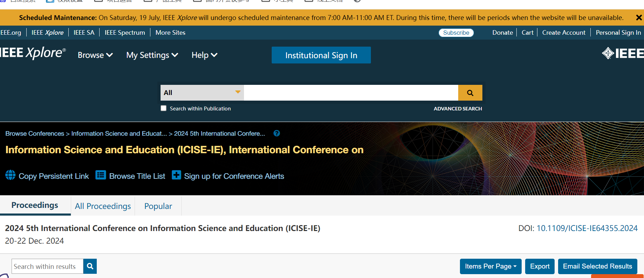Open ADVANCED SEARCH link
This screenshot has width=644, height=278.
(x=458, y=109)
